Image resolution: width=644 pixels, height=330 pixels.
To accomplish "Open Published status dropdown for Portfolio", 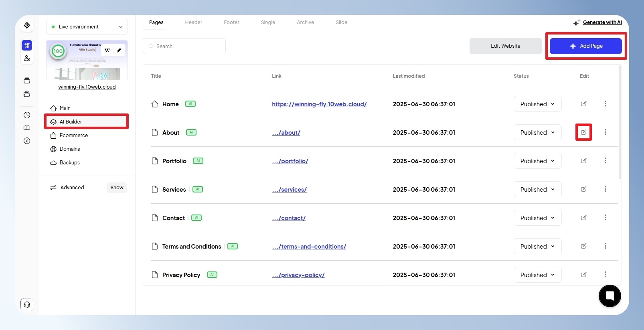I will coord(537,161).
